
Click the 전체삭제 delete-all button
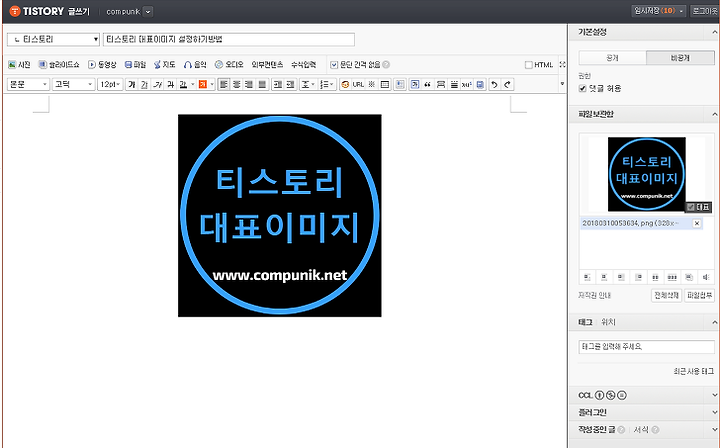tap(666, 296)
